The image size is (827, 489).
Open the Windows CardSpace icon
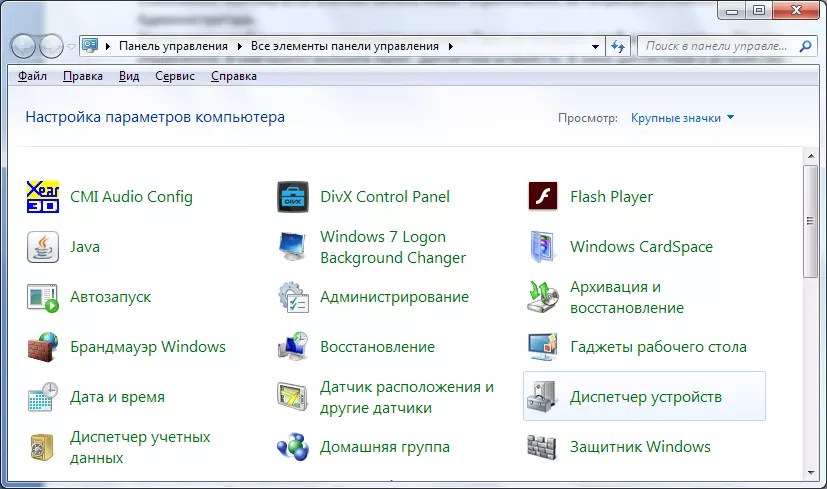point(542,247)
